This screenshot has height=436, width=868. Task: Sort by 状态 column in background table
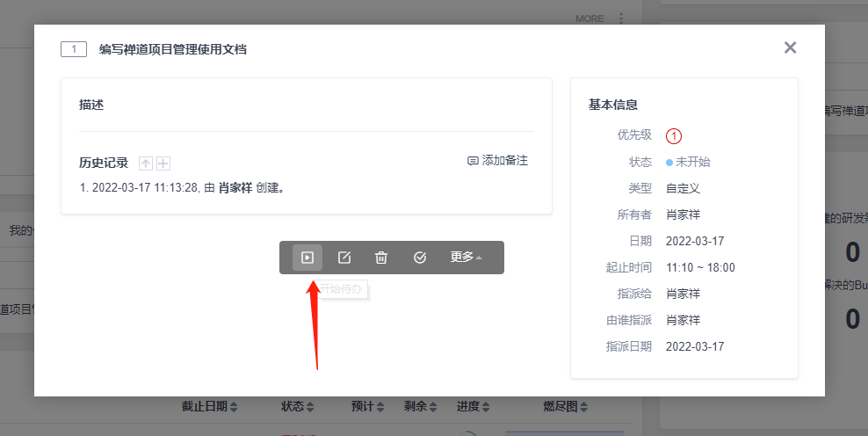(298, 407)
